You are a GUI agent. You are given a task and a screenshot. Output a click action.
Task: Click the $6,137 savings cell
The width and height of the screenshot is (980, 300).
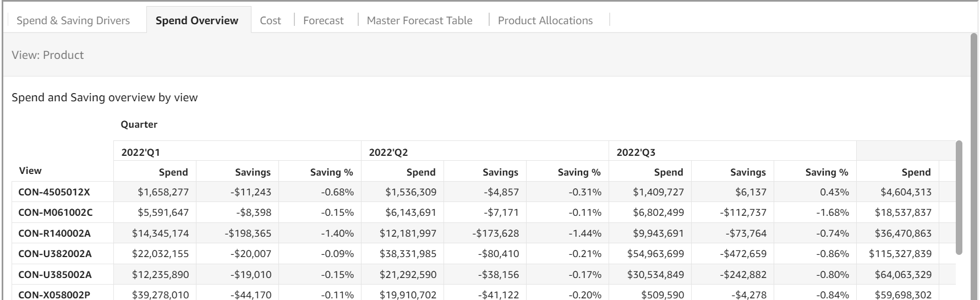tap(751, 192)
